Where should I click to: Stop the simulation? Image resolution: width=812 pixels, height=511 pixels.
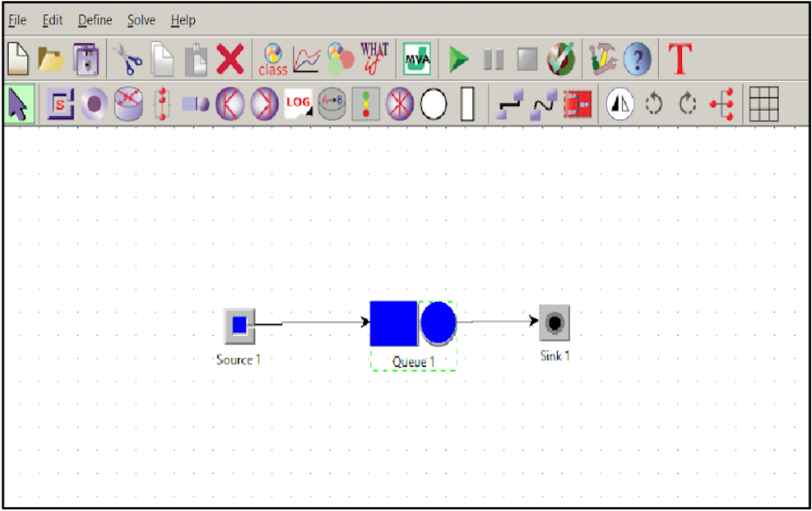point(527,60)
